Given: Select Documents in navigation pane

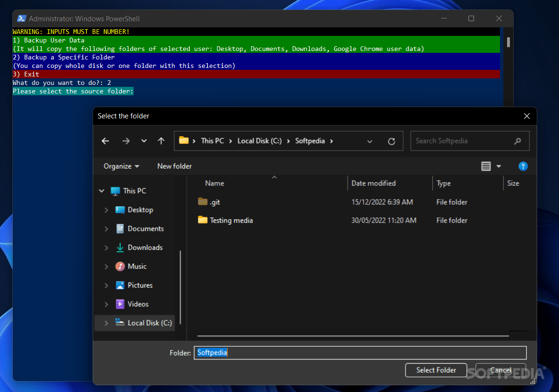Looking at the screenshot, I should point(146,229).
